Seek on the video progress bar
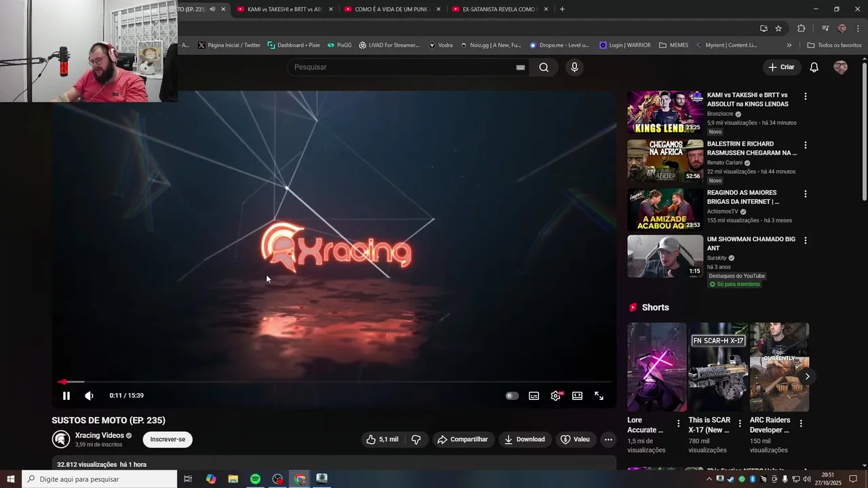Screen dimensions: 868x488 pos(334,382)
